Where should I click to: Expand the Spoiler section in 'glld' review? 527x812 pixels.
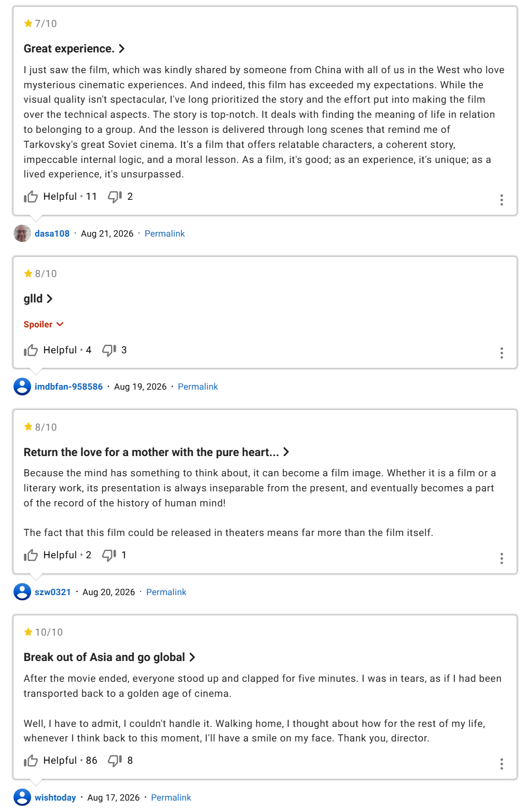pos(44,324)
